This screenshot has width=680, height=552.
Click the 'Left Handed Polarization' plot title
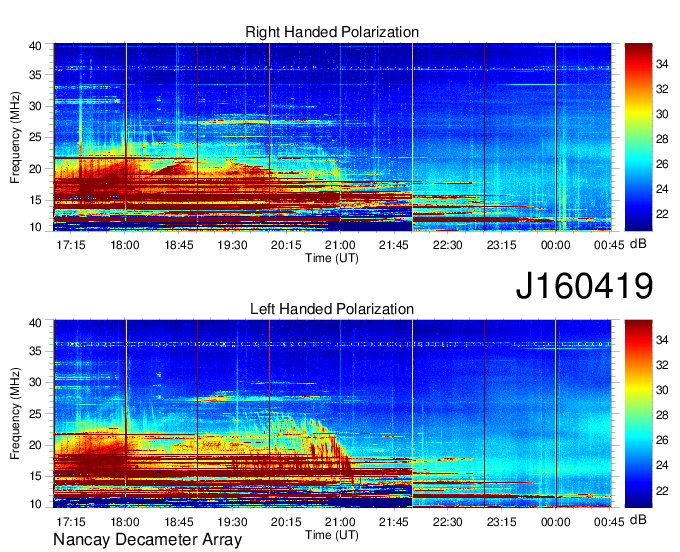[x=332, y=309]
